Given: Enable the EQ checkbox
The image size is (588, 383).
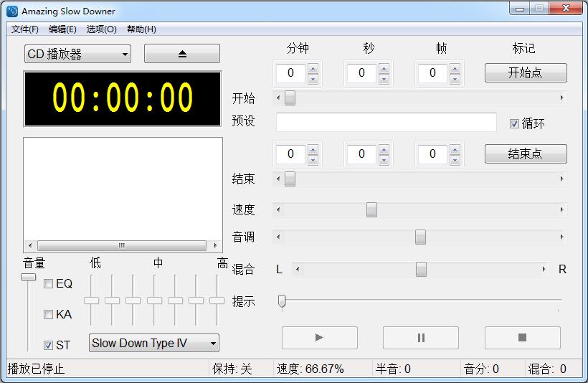Looking at the screenshot, I should pyautogui.click(x=48, y=284).
